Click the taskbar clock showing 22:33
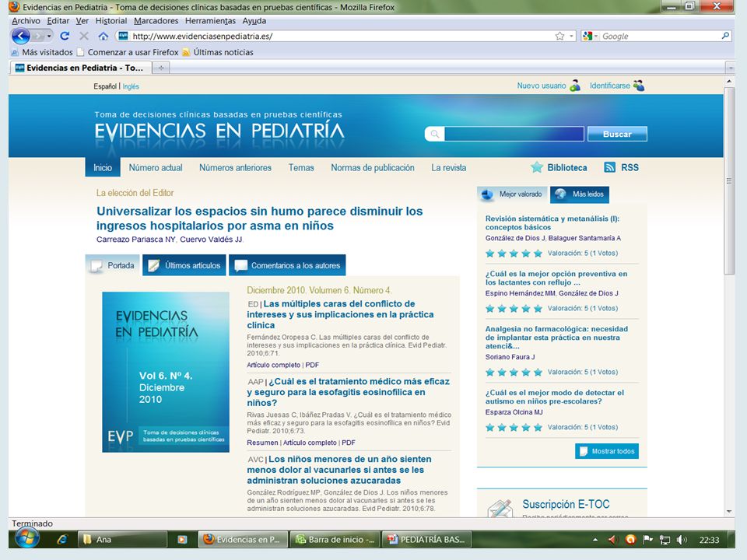 point(709,540)
